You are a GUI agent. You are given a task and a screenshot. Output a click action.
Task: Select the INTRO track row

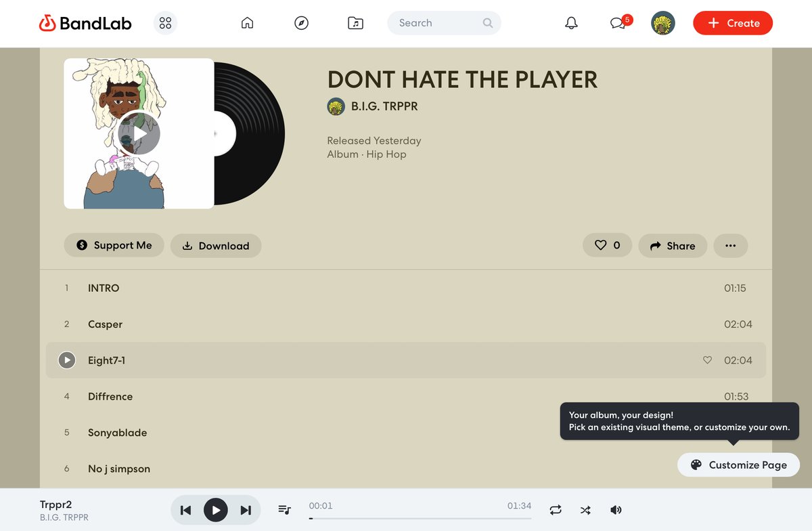[406, 288]
